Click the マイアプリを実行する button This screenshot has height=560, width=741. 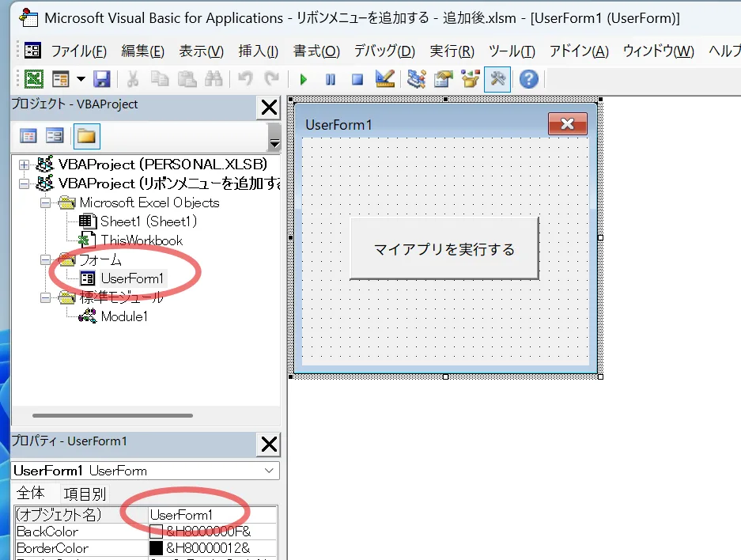(444, 249)
